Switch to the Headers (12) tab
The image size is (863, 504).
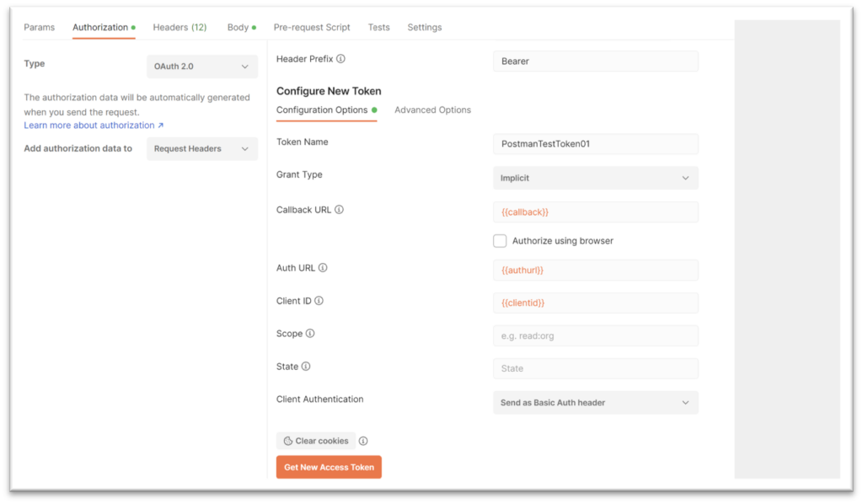[180, 27]
